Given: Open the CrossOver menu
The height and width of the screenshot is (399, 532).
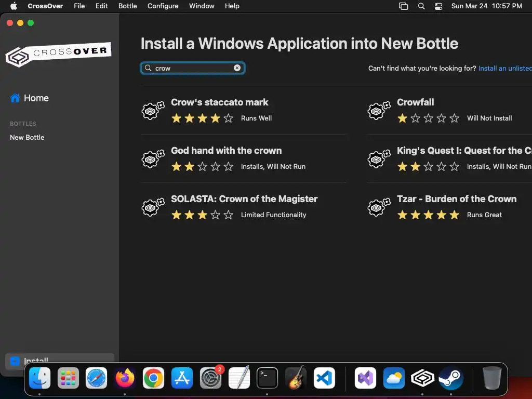Looking at the screenshot, I should (x=45, y=6).
